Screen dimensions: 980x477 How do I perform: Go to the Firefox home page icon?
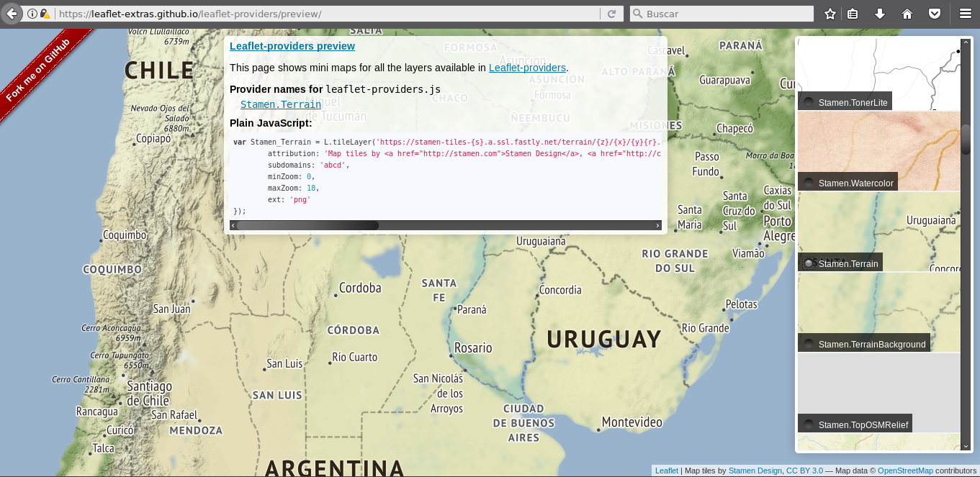point(907,14)
